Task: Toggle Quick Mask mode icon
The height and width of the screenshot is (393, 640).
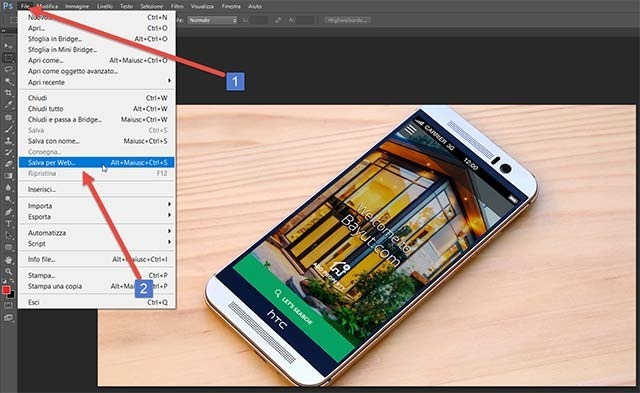Action: click(x=8, y=306)
